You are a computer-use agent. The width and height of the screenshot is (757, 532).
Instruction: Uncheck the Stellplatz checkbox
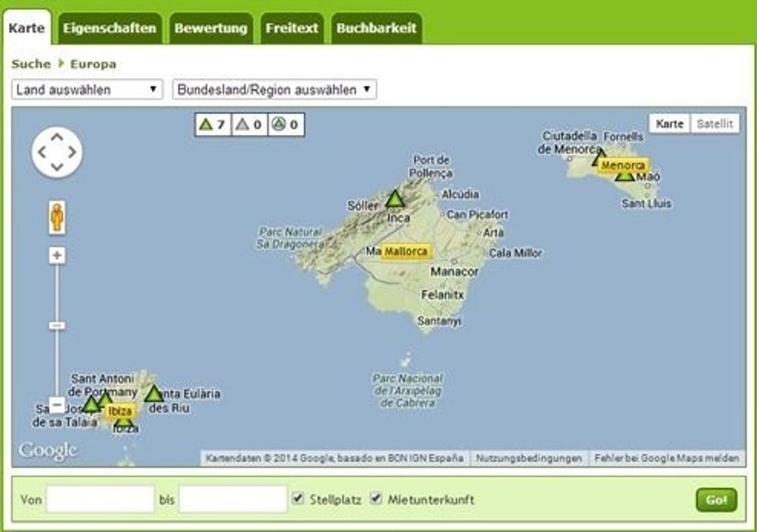[x=298, y=498]
